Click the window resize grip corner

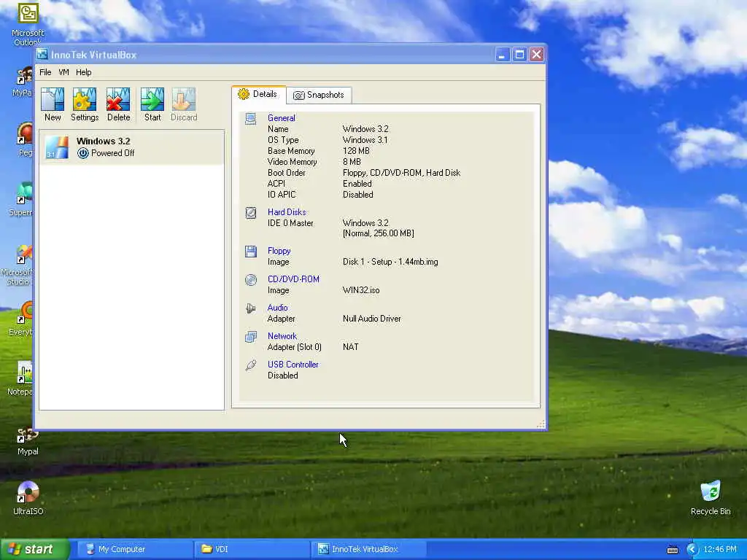[541, 424]
